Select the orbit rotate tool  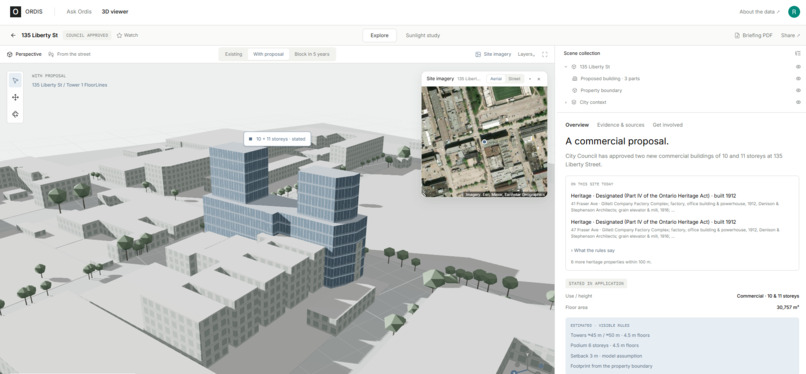click(15, 114)
